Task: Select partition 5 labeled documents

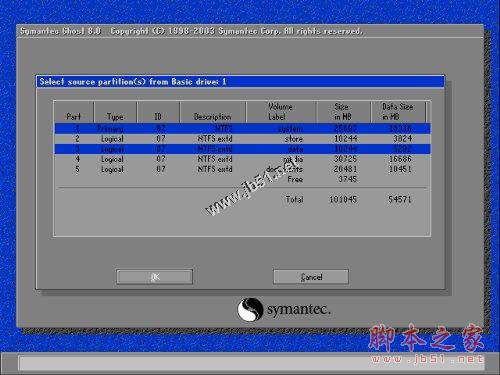Action: pos(243,169)
